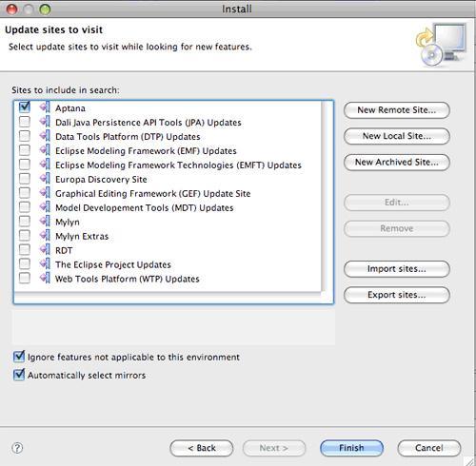Click the site icon beside Mylyn
This screenshot has height=466, width=476.
click(x=45, y=222)
